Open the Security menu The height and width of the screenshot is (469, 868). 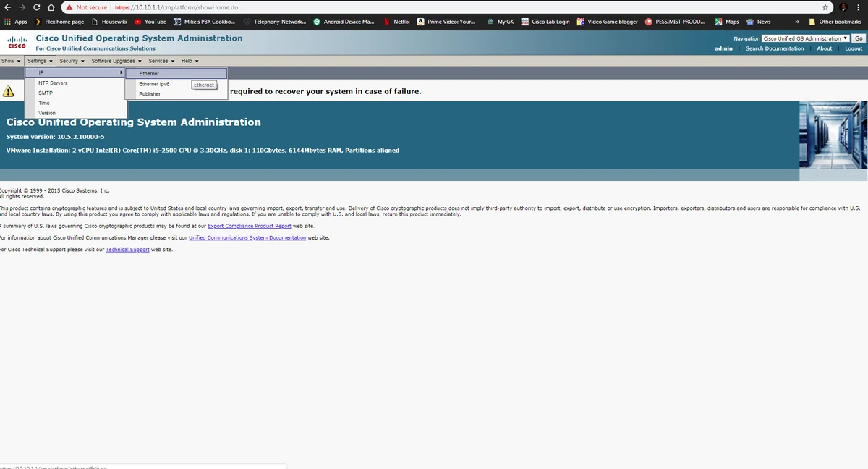click(69, 61)
